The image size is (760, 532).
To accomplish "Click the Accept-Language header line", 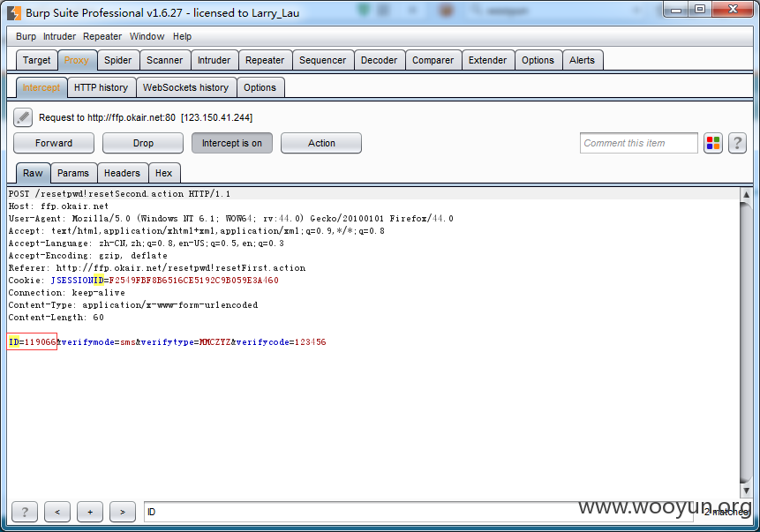I will click(x=146, y=244).
